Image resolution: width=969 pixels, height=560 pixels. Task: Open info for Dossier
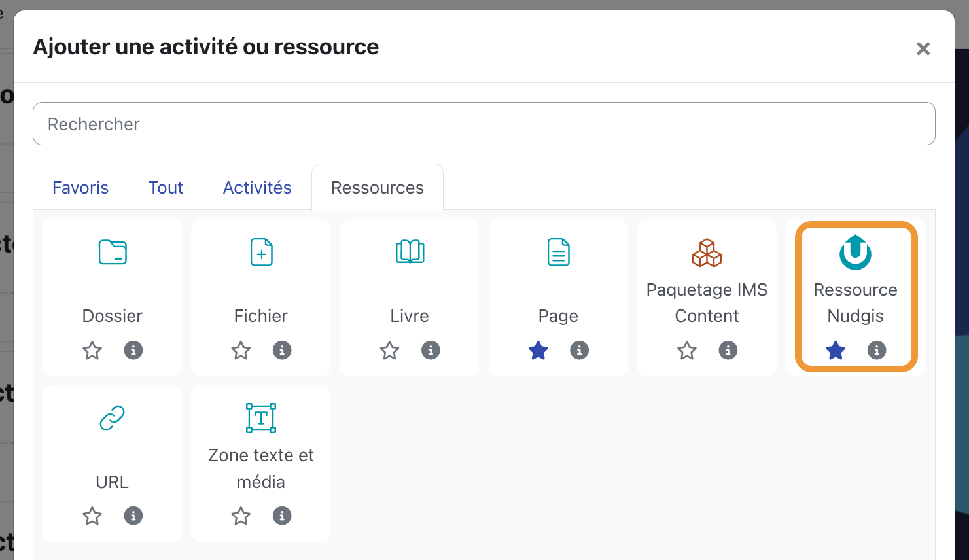(x=133, y=350)
